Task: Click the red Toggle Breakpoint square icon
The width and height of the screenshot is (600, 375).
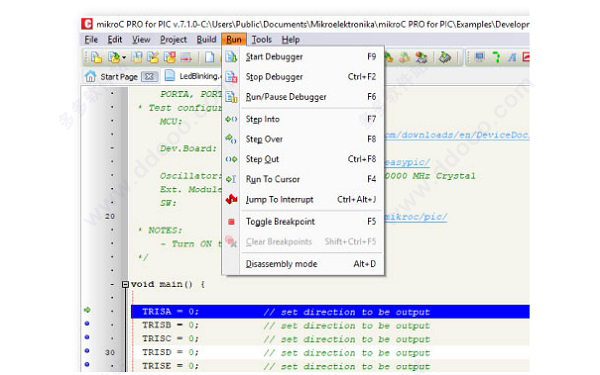Action: click(x=231, y=222)
